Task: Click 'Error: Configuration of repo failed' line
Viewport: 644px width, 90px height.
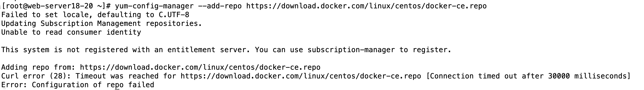Action: coord(78,84)
